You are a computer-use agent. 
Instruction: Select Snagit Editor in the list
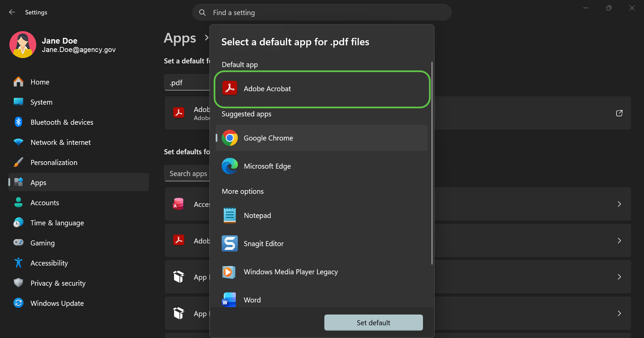322,243
